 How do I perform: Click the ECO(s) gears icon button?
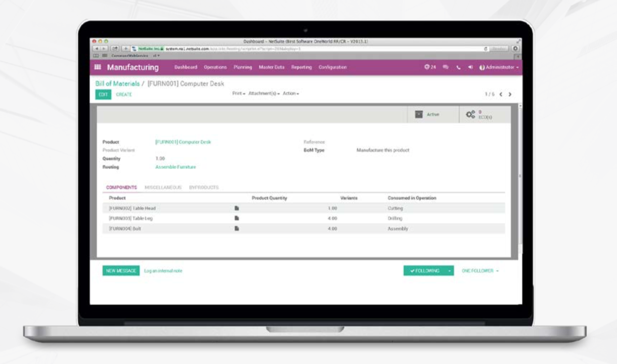pyautogui.click(x=484, y=115)
